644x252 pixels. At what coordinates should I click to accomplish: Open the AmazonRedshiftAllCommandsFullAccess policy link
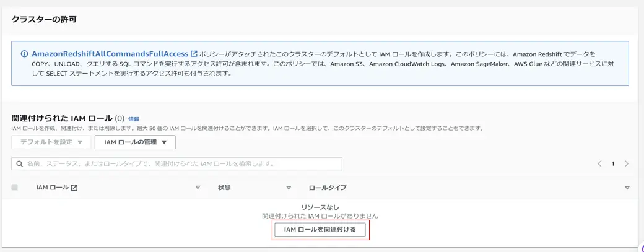(x=111, y=54)
